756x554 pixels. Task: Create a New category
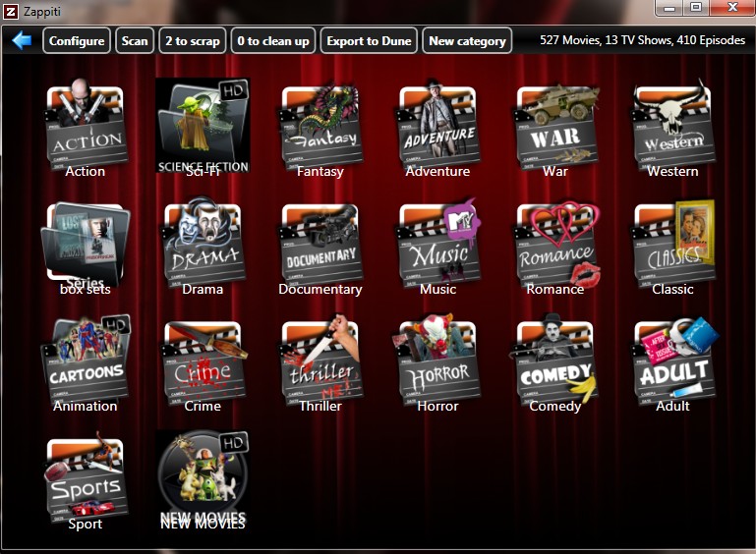tap(467, 40)
